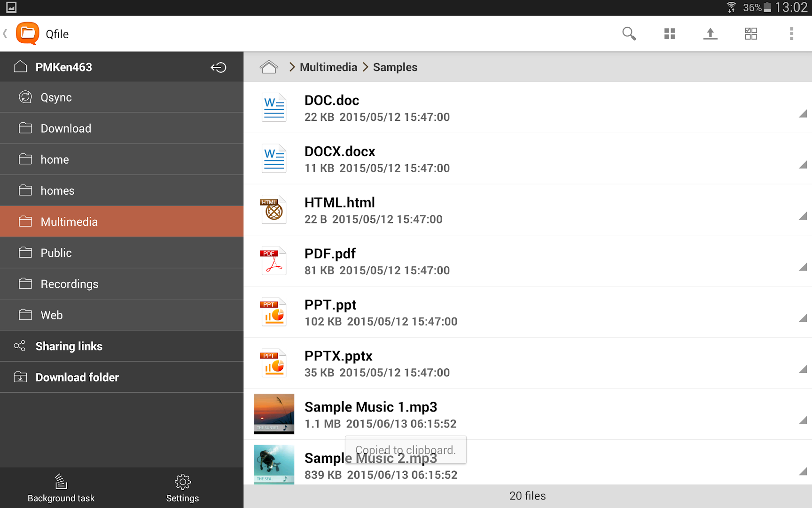Screen dimensions: 812x508
Task: Open Sample Music 1.mp3 album thumbnail
Action: pos(274,414)
